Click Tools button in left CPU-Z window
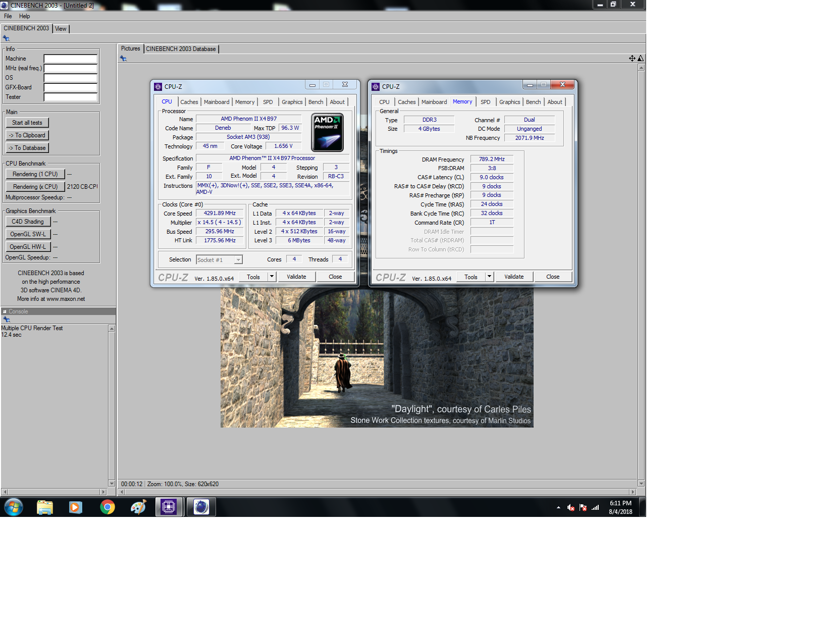 point(253,277)
